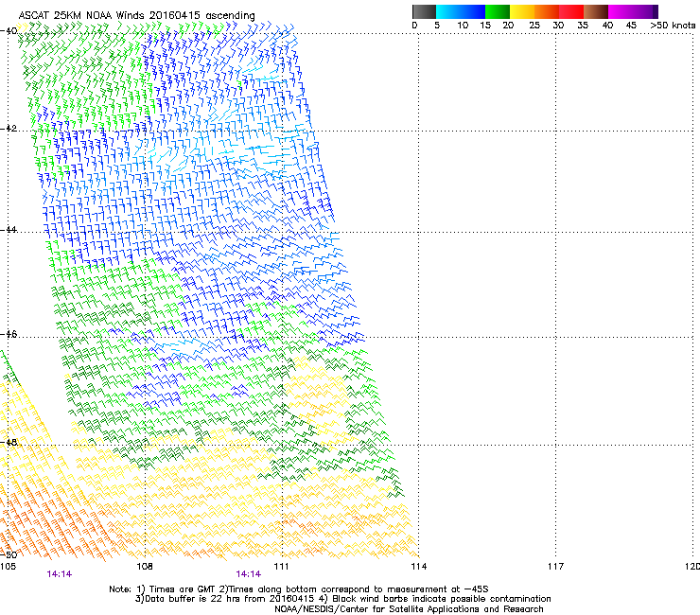Click the legend label '25'
This screenshot has width=700, height=615.
(x=534, y=26)
